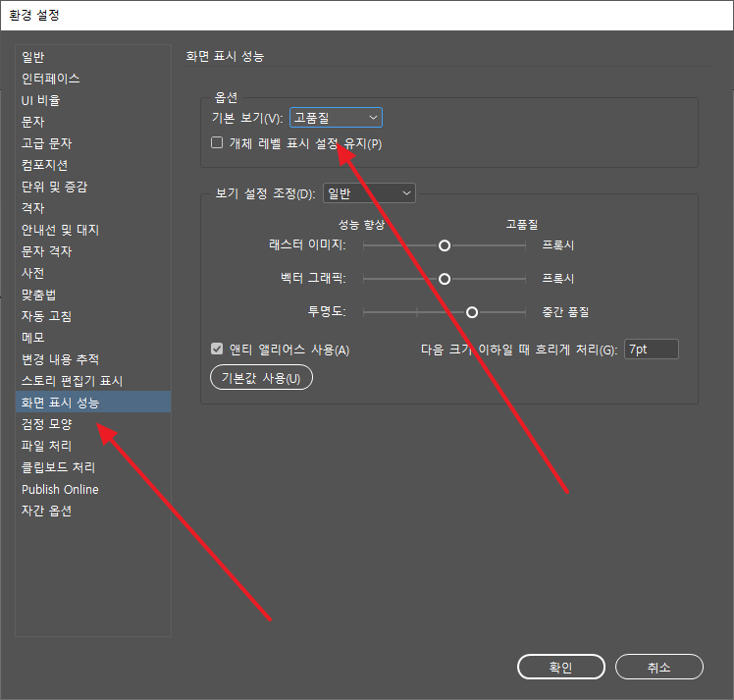Image resolution: width=734 pixels, height=700 pixels.
Task: Select Publish Online category
Action: (x=93, y=489)
